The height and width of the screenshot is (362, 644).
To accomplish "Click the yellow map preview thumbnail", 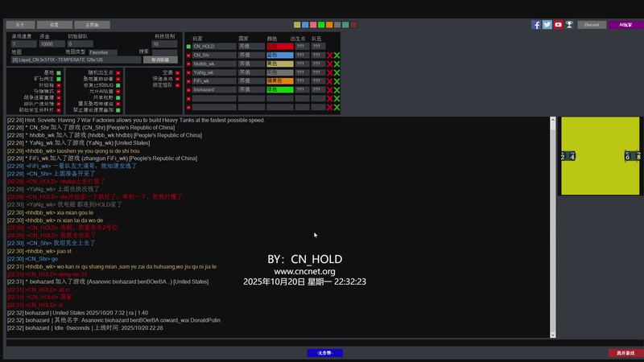I will 600,156.
